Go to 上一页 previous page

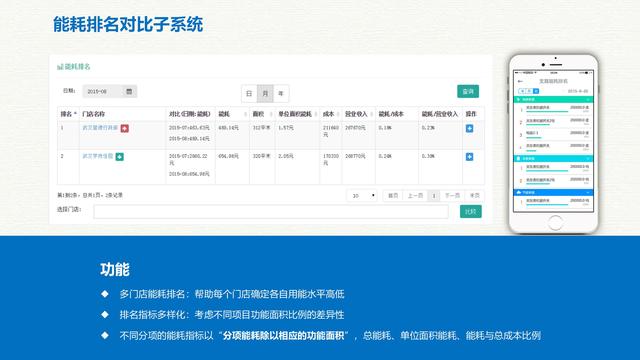tap(415, 196)
